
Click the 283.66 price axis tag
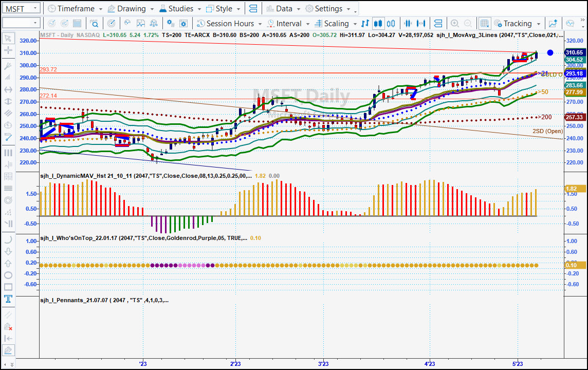pos(575,85)
